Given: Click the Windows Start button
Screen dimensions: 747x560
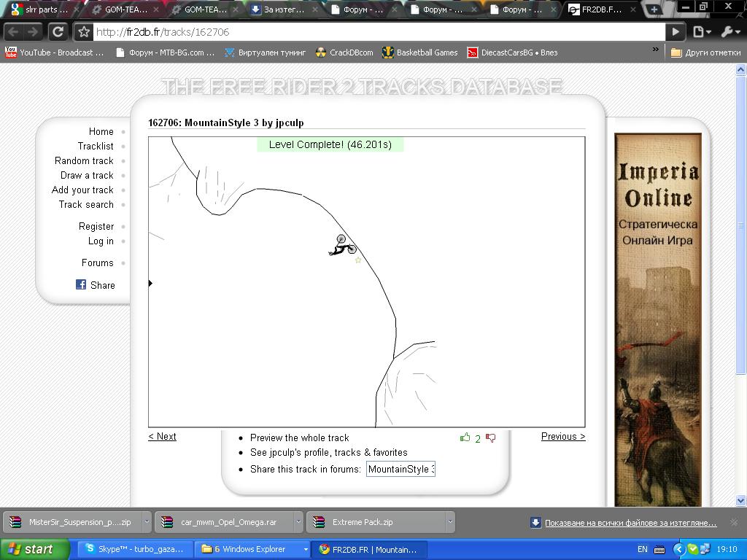Looking at the screenshot, I should tap(34, 549).
